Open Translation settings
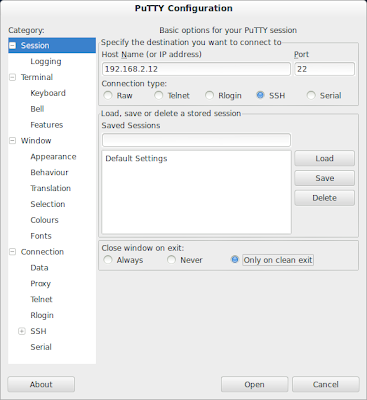The height and width of the screenshot is (400, 367). tap(50, 188)
